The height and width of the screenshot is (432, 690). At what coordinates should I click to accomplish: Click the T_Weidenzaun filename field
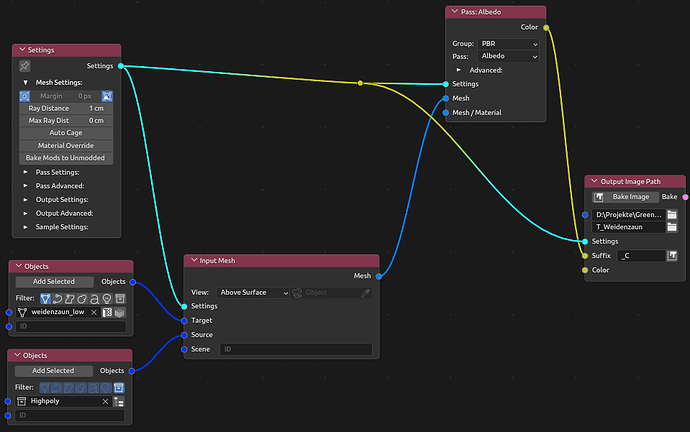click(x=629, y=227)
